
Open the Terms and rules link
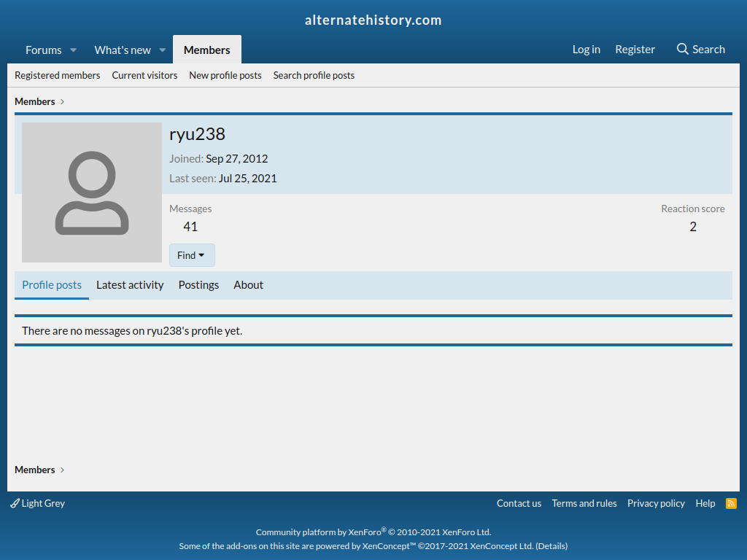(584, 503)
